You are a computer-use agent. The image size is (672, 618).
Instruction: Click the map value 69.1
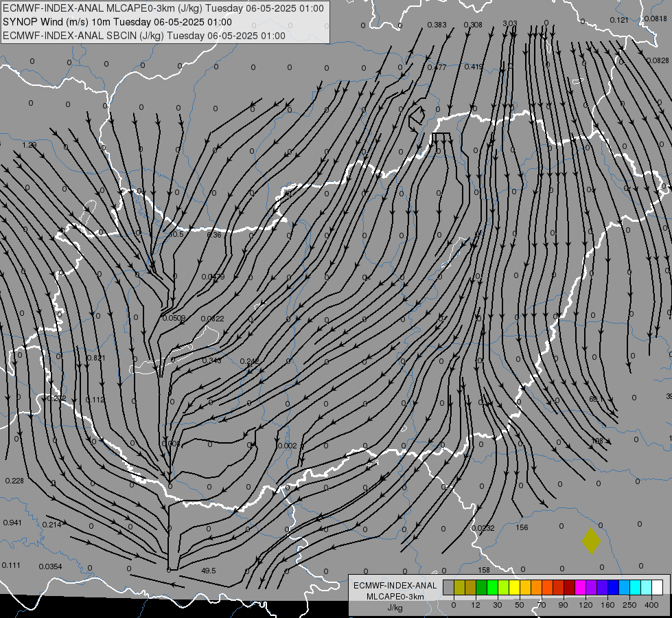click(596, 399)
